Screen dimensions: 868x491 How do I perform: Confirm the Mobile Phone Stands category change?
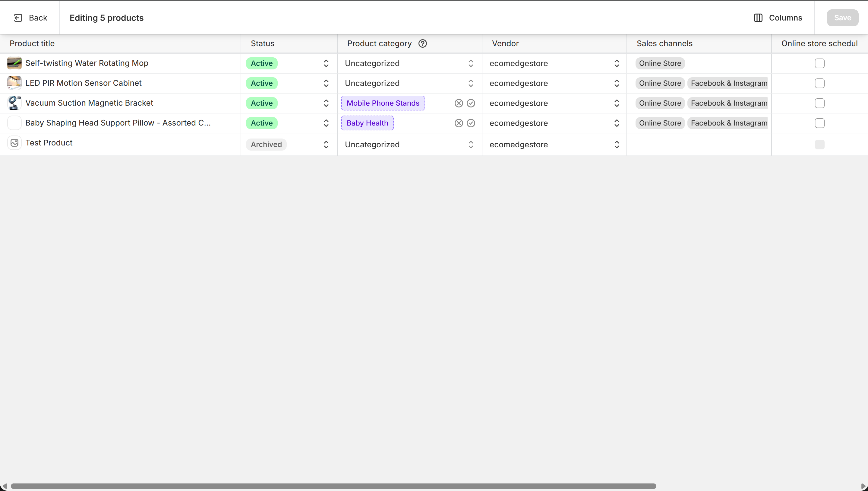tap(471, 103)
